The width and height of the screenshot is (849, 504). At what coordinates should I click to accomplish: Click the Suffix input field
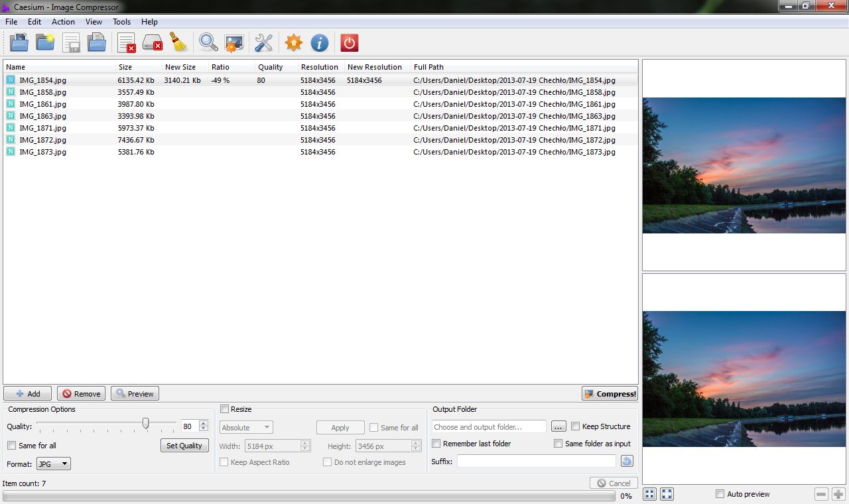coord(537,461)
